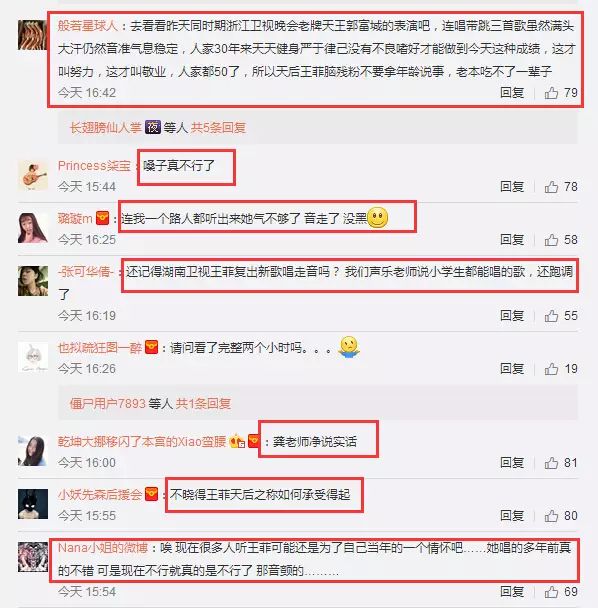Click red envelope badge next to 也拟疏狂图一醉
Screen dimensions: 598x608
coord(151,347)
